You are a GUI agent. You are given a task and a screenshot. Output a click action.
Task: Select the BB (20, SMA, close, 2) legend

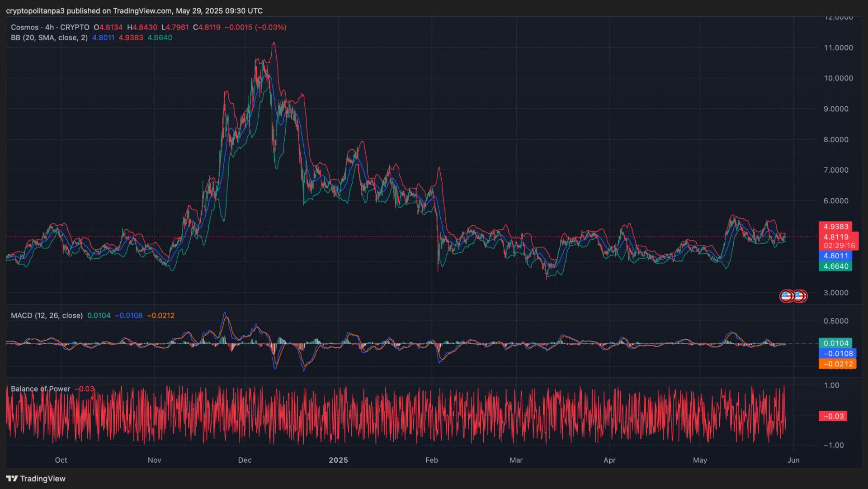click(x=49, y=38)
